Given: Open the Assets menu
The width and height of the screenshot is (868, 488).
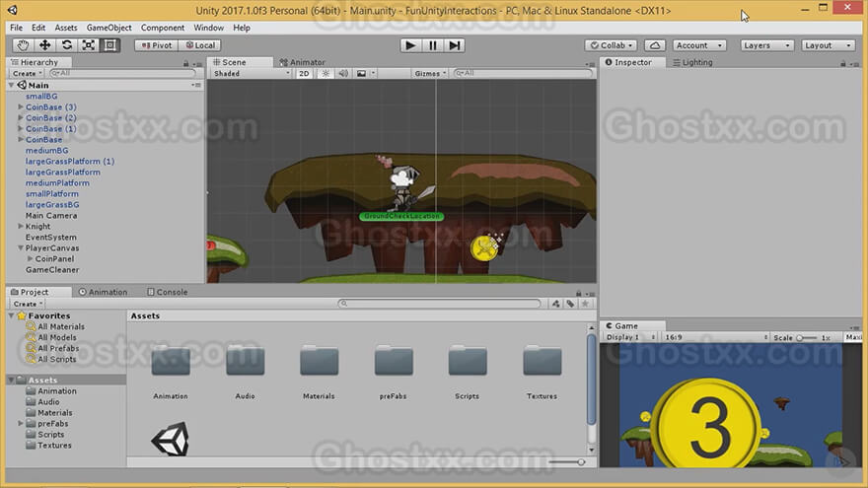Looking at the screenshot, I should pyautogui.click(x=66, y=28).
